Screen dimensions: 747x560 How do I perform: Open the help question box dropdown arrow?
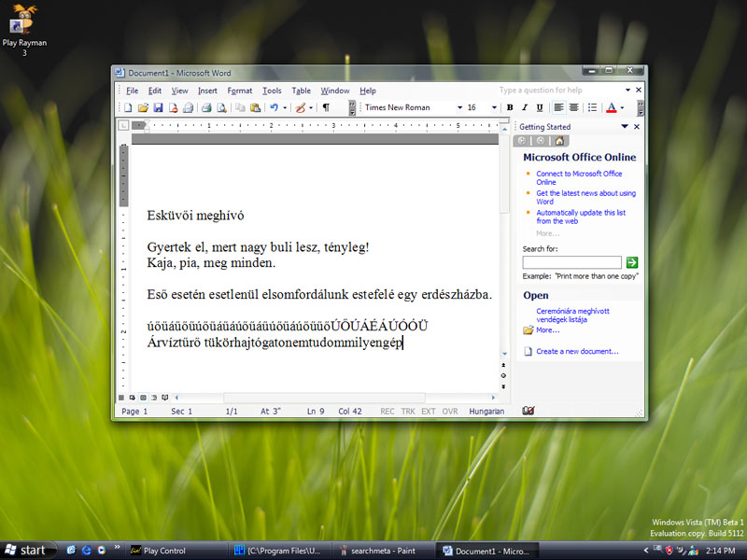[627, 90]
